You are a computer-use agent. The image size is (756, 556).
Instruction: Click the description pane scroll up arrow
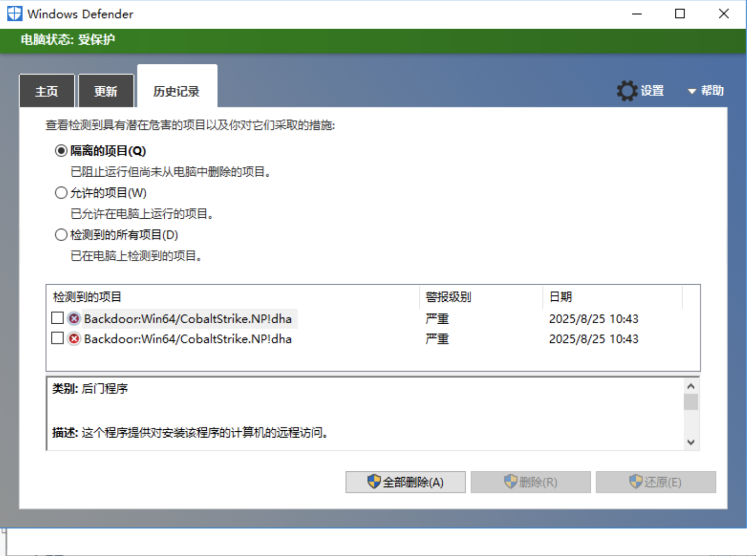[691, 386]
